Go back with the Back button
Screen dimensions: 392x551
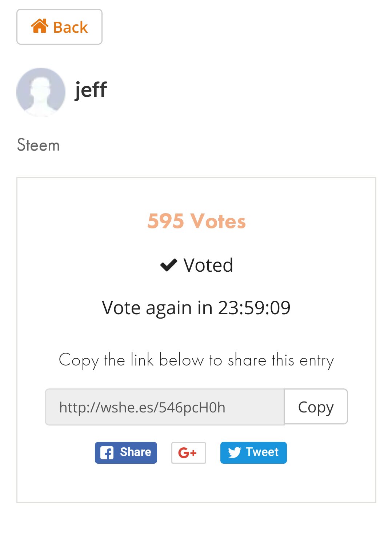59,27
